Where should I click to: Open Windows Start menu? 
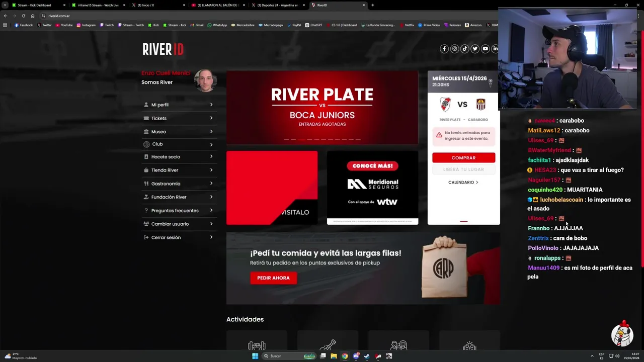click(255, 356)
